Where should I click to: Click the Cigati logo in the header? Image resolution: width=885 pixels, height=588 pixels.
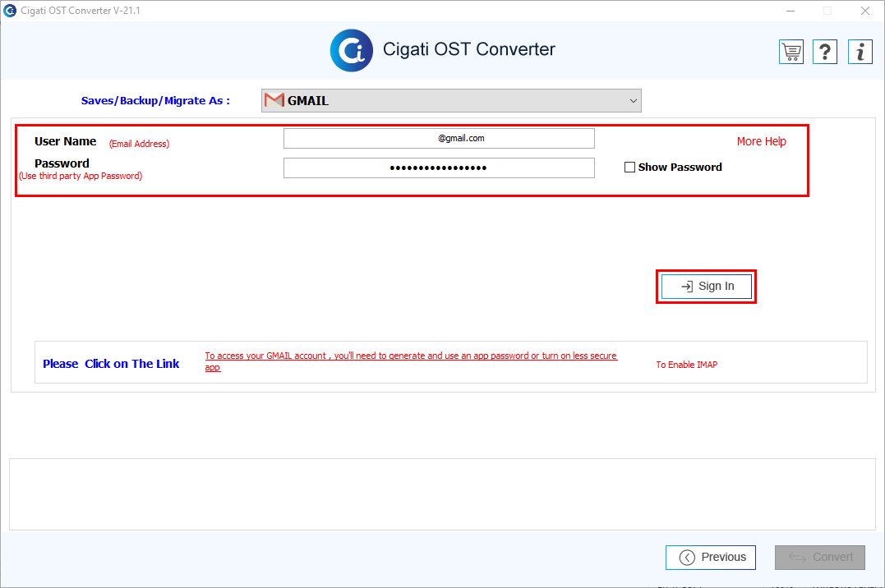point(351,50)
